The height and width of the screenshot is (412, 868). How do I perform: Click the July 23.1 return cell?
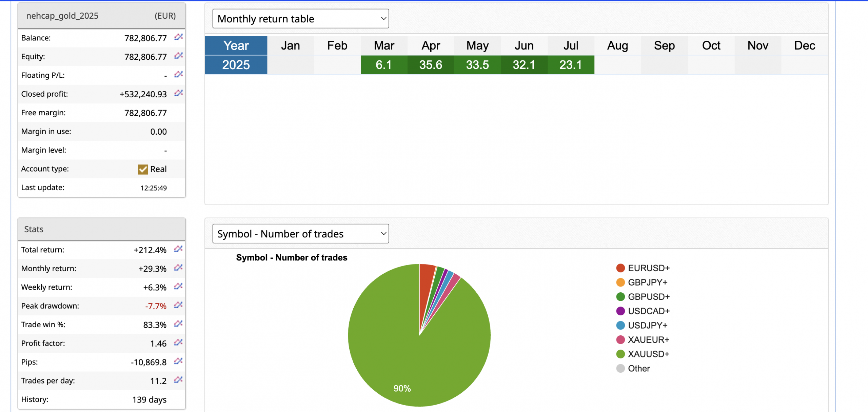click(x=571, y=65)
